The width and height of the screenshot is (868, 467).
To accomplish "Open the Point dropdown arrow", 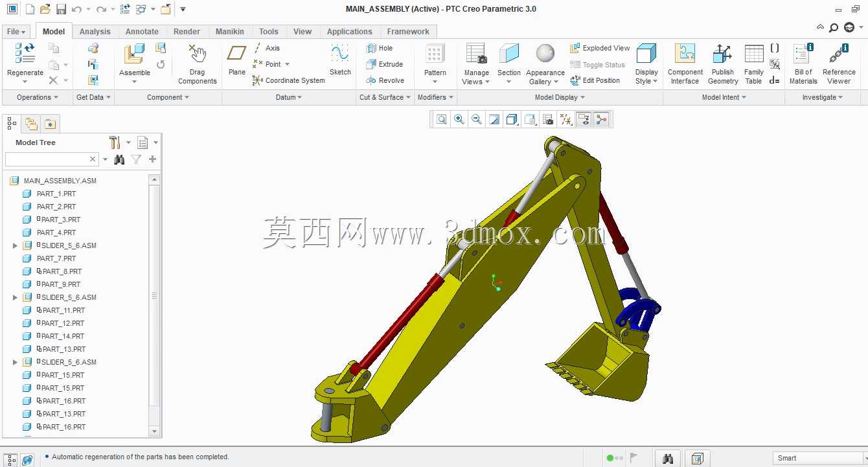I will 287,64.
